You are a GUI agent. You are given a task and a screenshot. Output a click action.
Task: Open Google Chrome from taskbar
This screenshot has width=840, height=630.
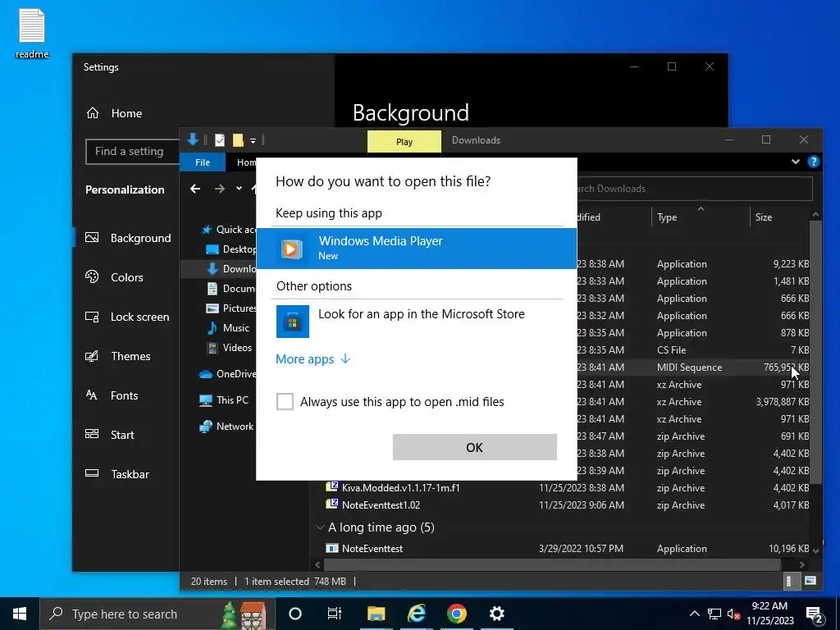click(456, 614)
